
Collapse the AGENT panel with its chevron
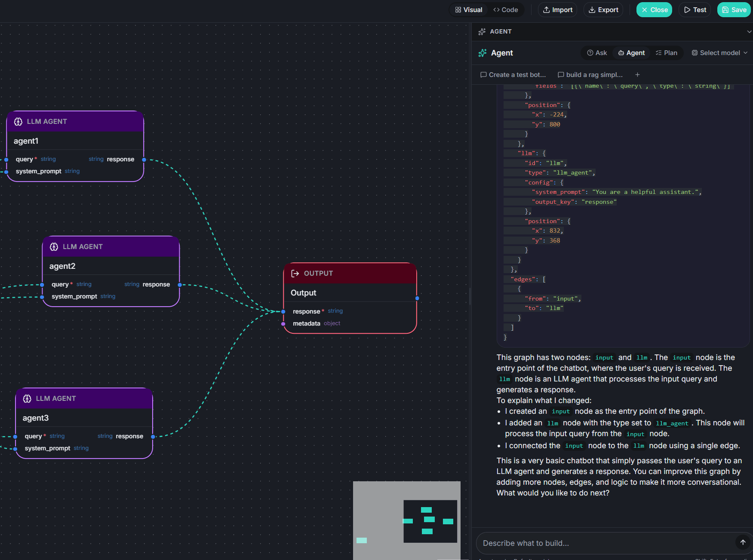click(x=749, y=31)
